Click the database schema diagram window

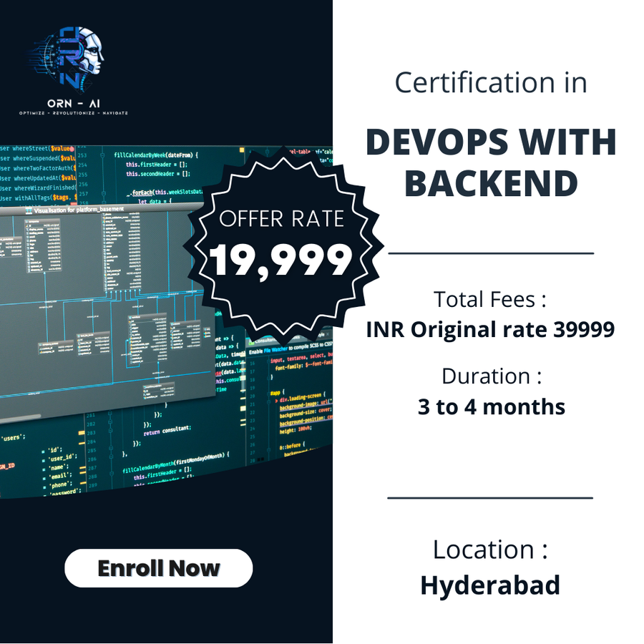point(107,308)
